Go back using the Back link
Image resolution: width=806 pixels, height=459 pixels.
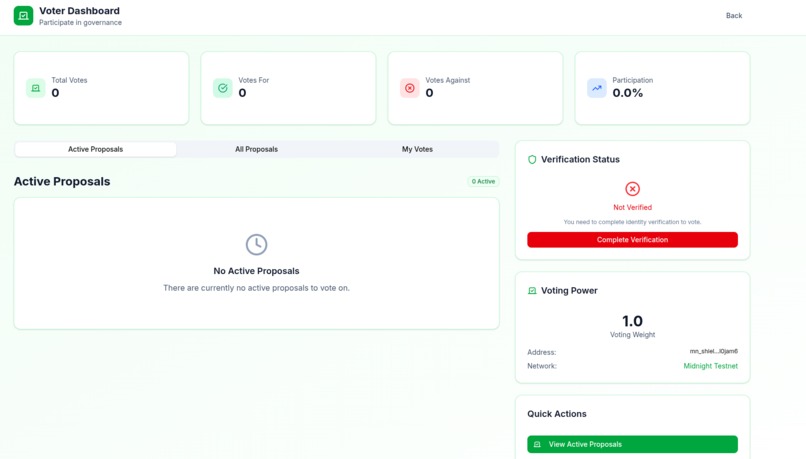click(x=734, y=15)
